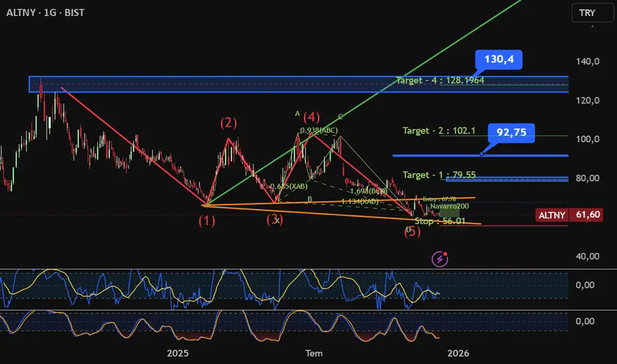Screen dimensions: 617x364
Task: Click the 40,00 price axis value
Action: pos(587,256)
